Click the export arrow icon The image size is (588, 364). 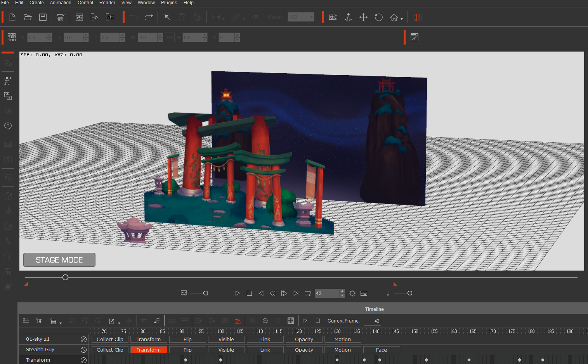click(x=94, y=17)
